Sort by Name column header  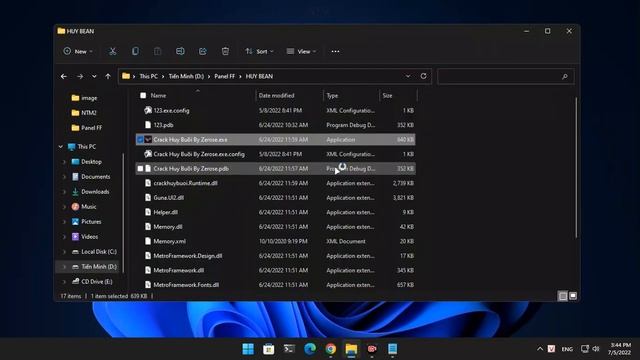[x=158, y=96]
